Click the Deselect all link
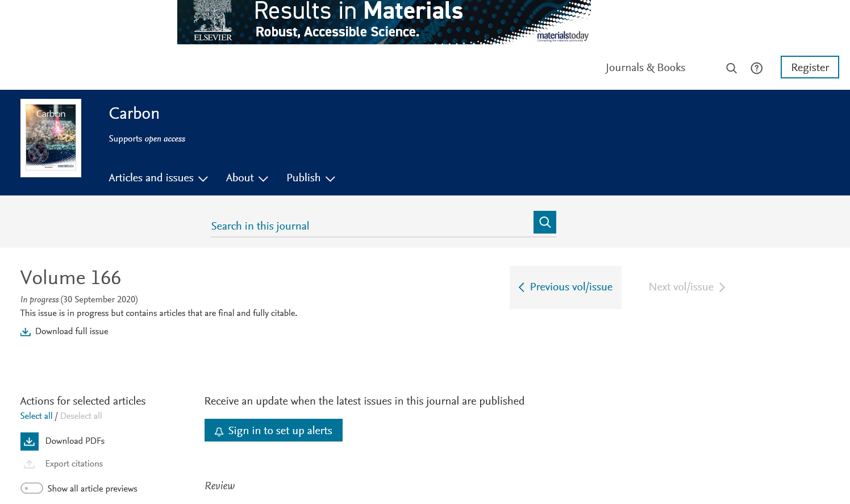This screenshot has height=504, width=850. click(x=81, y=416)
